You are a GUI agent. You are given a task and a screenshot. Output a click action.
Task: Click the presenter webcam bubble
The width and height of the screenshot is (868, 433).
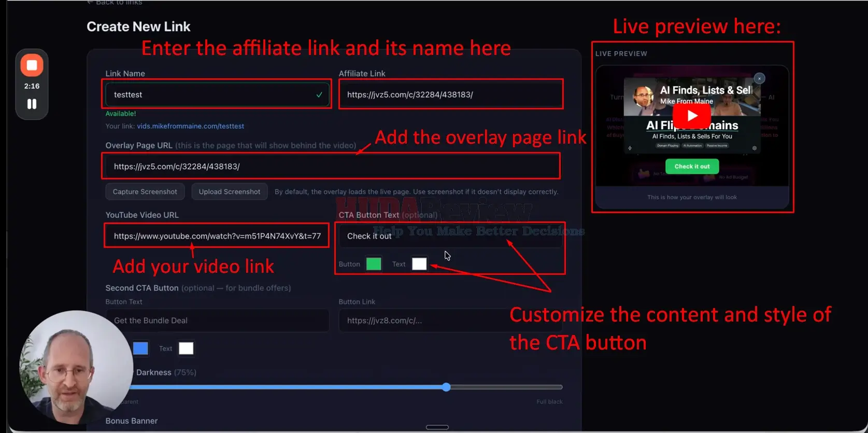(76, 367)
